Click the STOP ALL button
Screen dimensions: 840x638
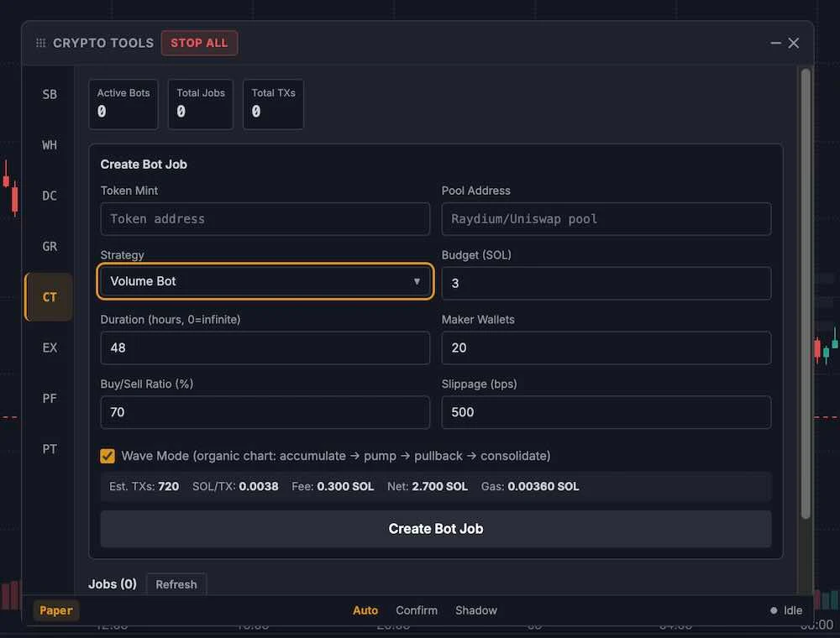(199, 43)
